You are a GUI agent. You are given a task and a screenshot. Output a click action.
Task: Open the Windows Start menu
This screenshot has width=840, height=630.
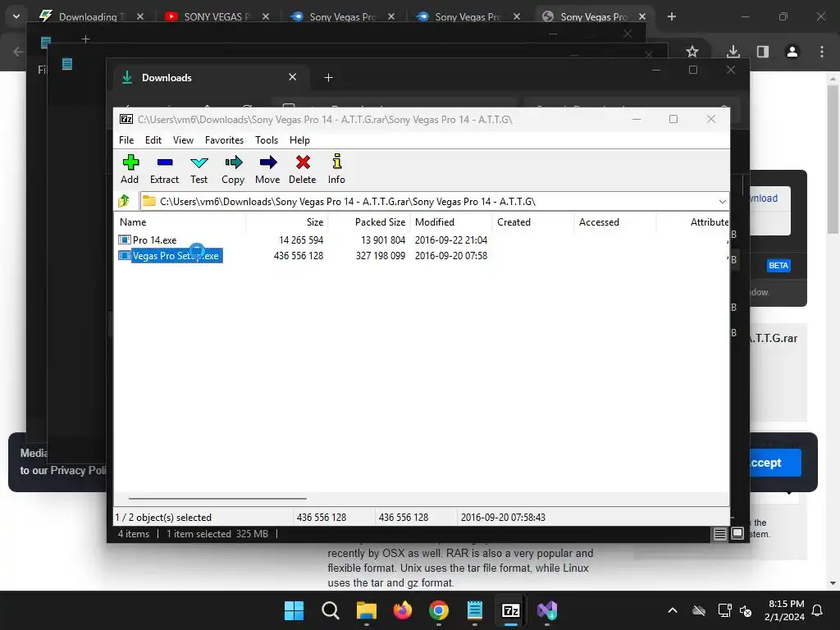pos(294,610)
